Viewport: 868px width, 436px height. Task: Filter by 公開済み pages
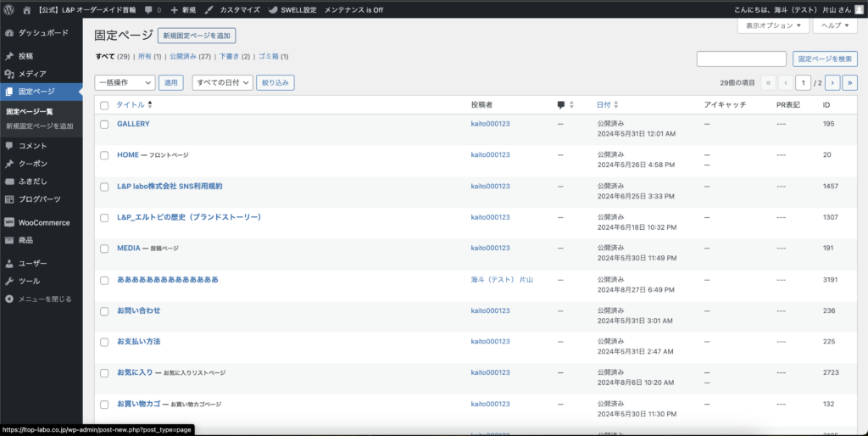tap(190, 57)
